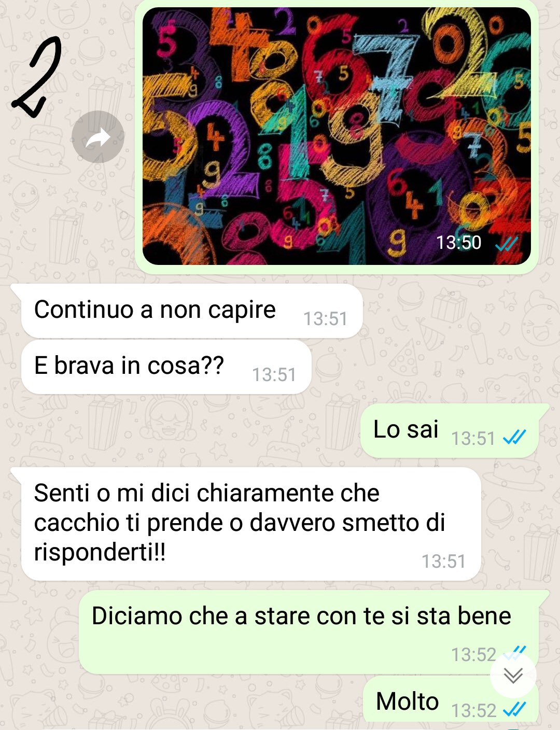
Task: Select the 'Diciamo che a stare con te' message
Action: coord(309,632)
